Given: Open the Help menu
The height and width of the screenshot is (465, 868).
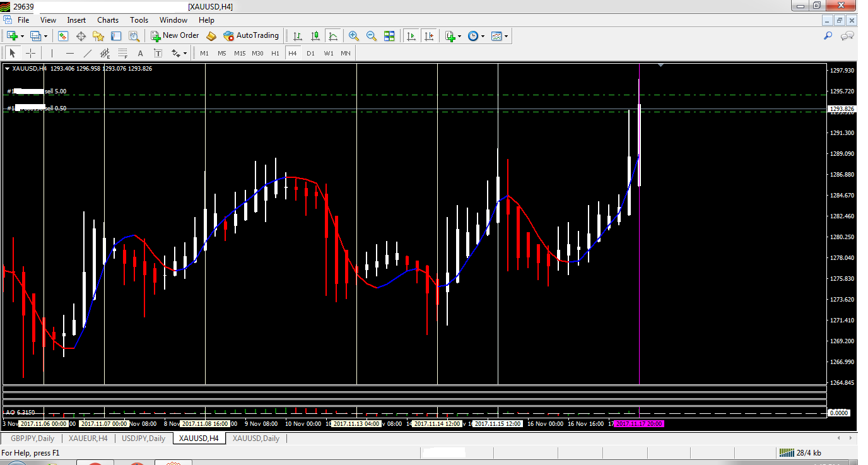Looking at the screenshot, I should pos(206,20).
